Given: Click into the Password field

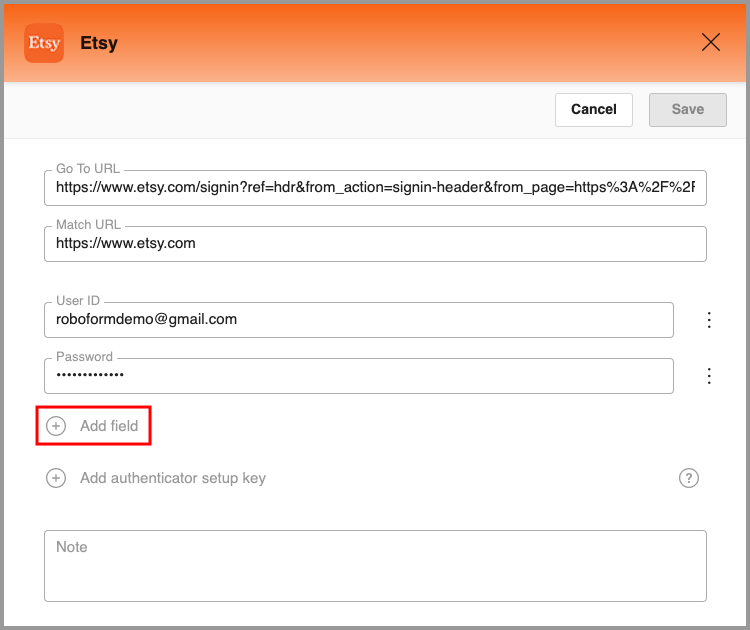Looking at the screenshot, I should [359, 376].
